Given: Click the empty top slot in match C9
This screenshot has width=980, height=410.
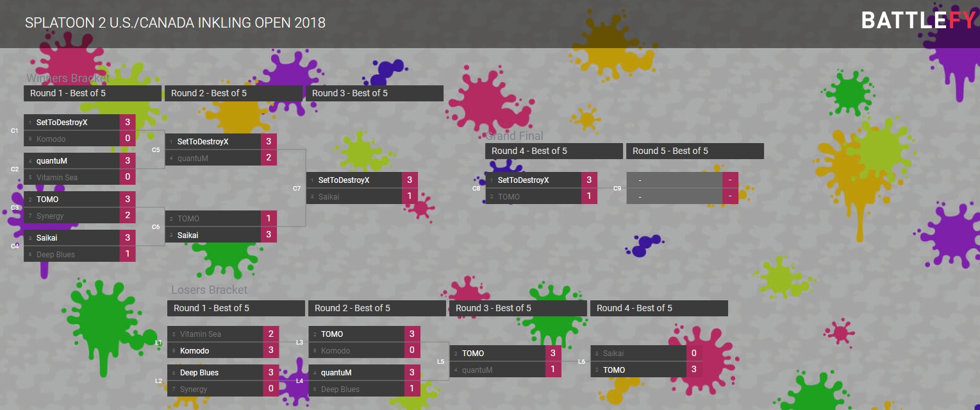Looking at the screenshot, I should 674,180.
